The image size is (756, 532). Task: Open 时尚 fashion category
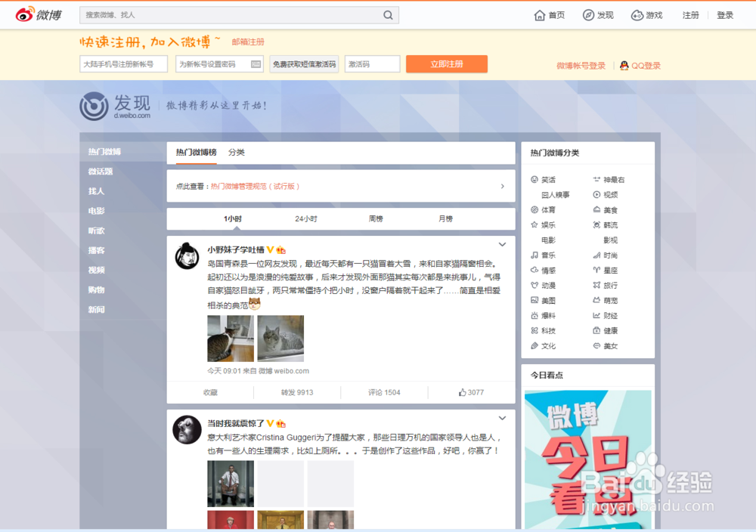[605, 255]
